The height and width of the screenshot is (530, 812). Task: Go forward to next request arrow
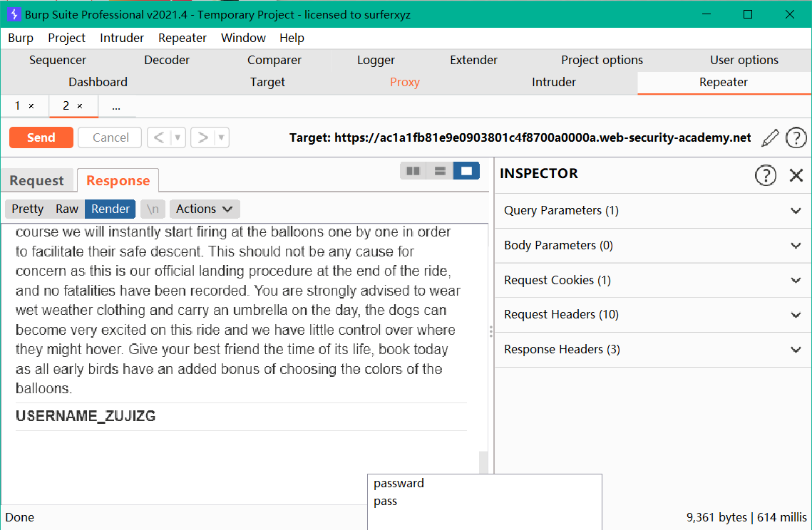[203, 137]
